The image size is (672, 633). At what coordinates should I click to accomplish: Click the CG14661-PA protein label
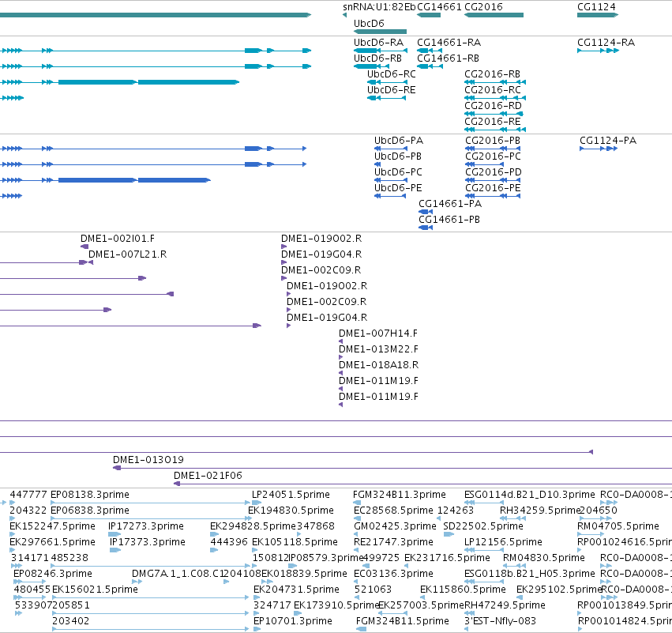[450, 204]
